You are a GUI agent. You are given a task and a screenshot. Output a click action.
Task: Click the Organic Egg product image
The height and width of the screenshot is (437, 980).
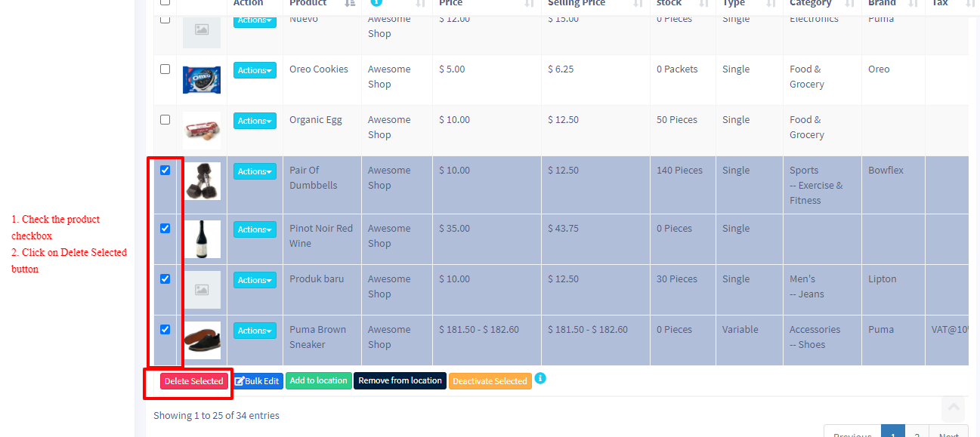pos(202,130)
